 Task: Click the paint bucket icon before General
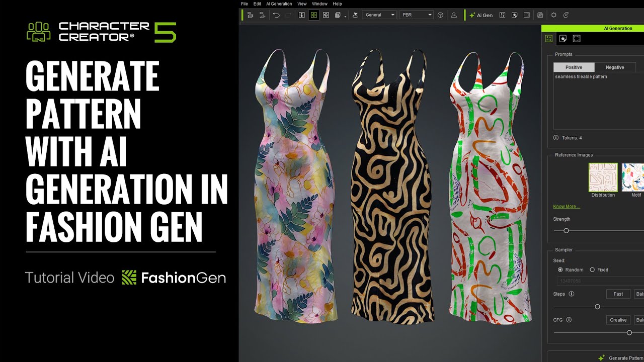coord(355,15)
